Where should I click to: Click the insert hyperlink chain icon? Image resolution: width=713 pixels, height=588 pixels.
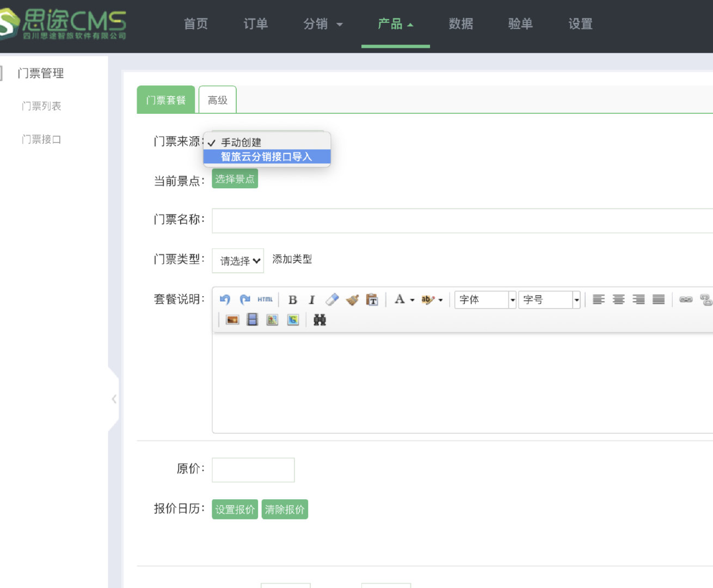coord(686,299)
